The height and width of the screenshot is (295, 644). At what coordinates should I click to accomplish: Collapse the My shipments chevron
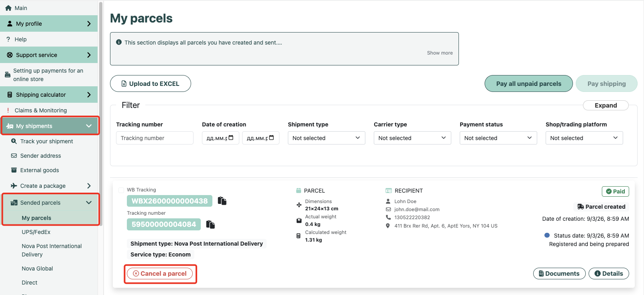tap(89, 126)
